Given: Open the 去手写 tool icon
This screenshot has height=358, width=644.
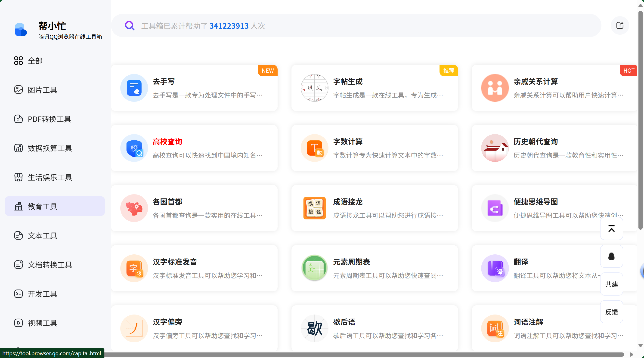Looking at the screenshot, I should 134,88.
